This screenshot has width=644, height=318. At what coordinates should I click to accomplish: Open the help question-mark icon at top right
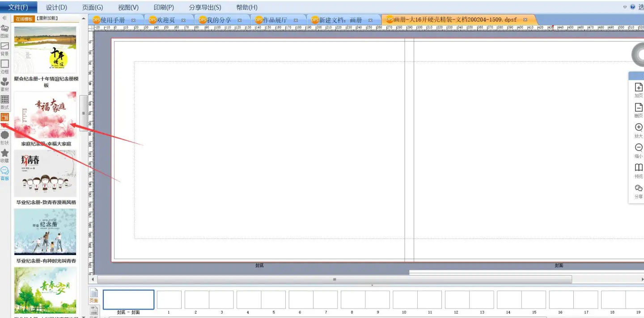(x=632, y=7)
